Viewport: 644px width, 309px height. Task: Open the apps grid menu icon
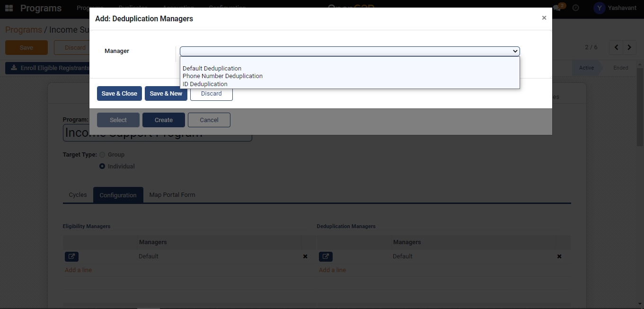pyautogui.click(x=9, y=9)
